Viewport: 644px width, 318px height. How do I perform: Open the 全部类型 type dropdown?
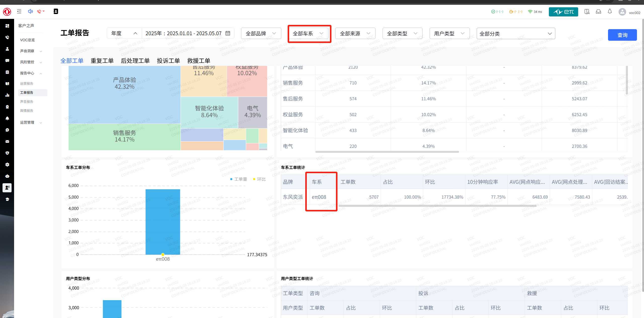click(x=402, y=33)
